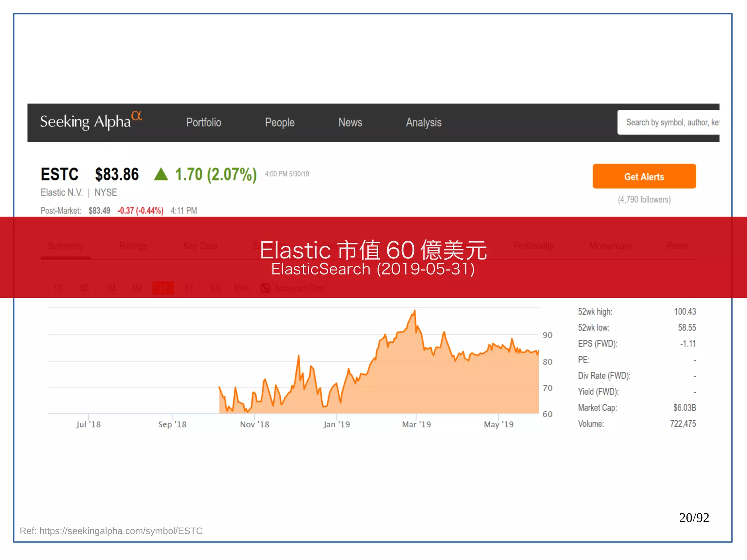Viewport: 747px width, 560px height.
Task: Select the Peers tab
Action: click(678, 246)
